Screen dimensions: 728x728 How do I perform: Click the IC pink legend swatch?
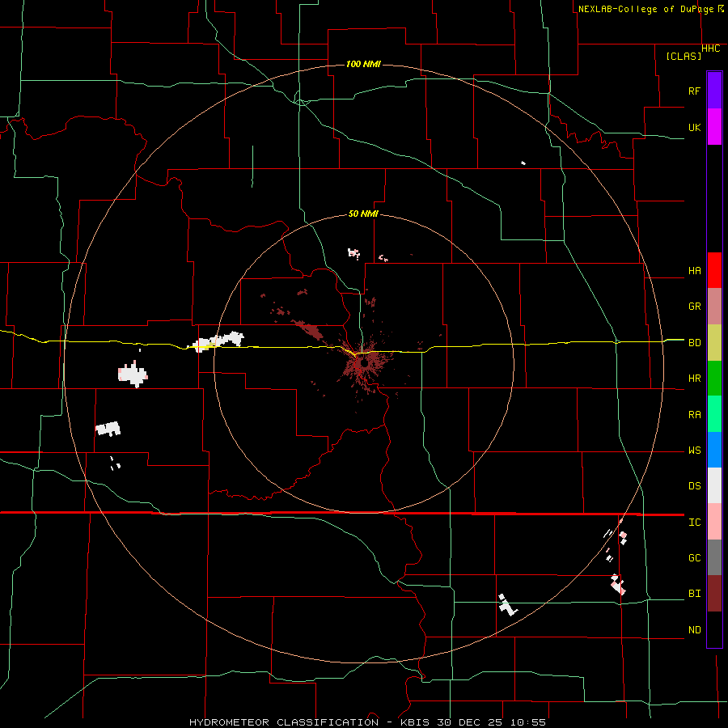[714, 522]
